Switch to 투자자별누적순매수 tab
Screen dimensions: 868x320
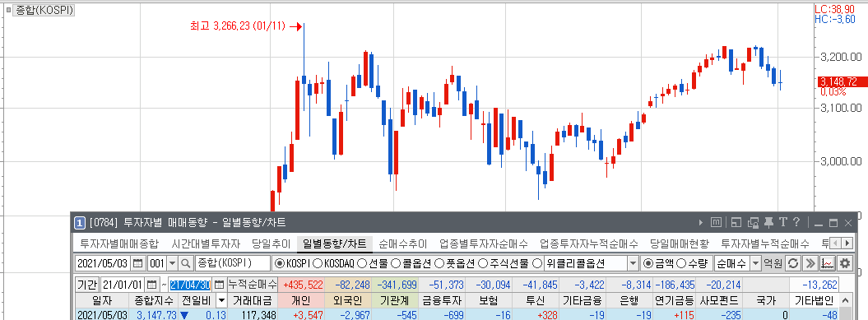pyautogui.click(x=765, y=243)
